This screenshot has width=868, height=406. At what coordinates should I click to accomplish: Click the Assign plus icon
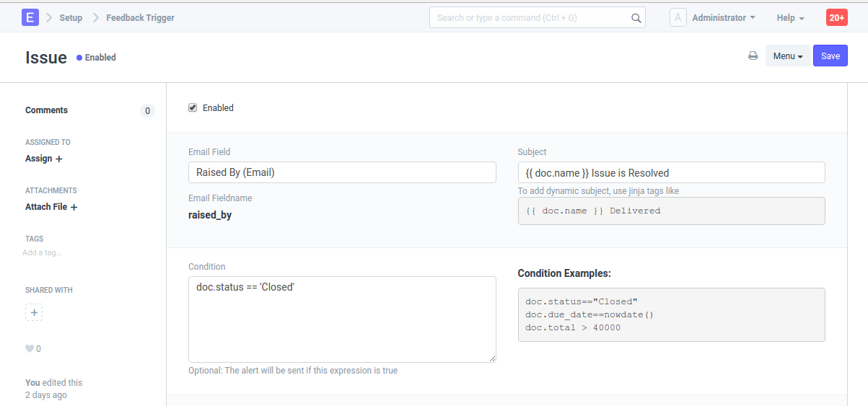(59, 159)
